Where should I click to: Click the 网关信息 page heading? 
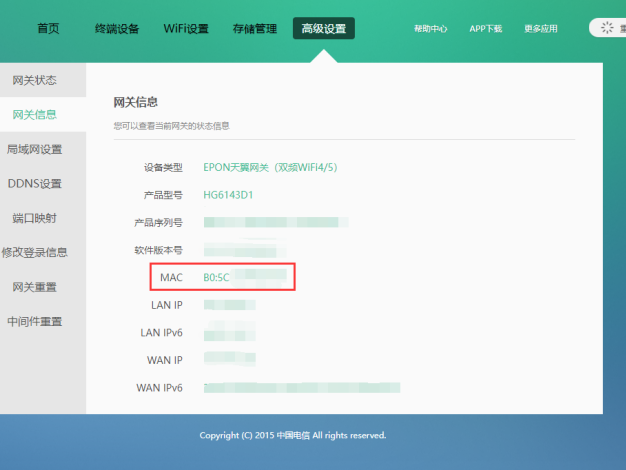(136, 102)
